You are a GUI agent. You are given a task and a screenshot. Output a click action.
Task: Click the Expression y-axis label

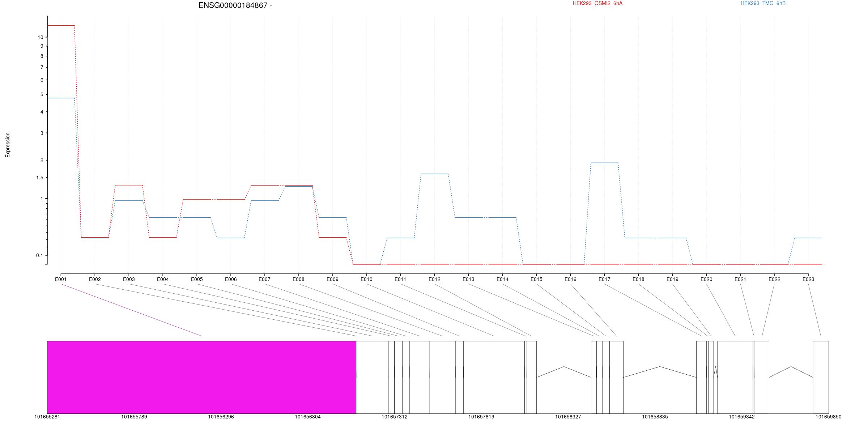tap(8, 145)
